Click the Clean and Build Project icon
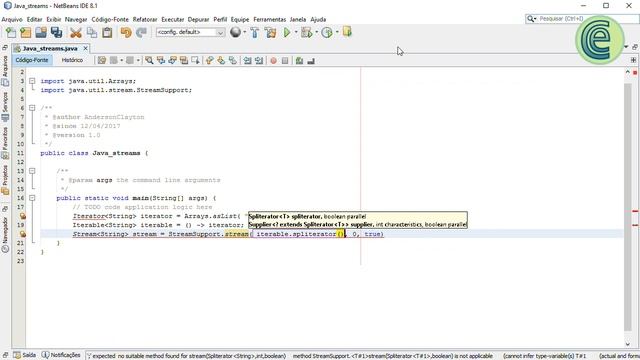This screenshot has width=640, height=360. (270, 32)
